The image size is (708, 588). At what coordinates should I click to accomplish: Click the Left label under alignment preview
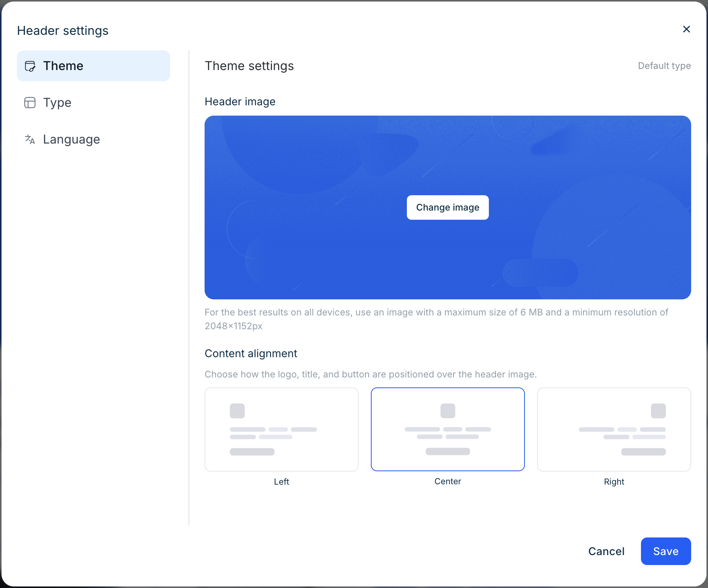click(281, 482)
